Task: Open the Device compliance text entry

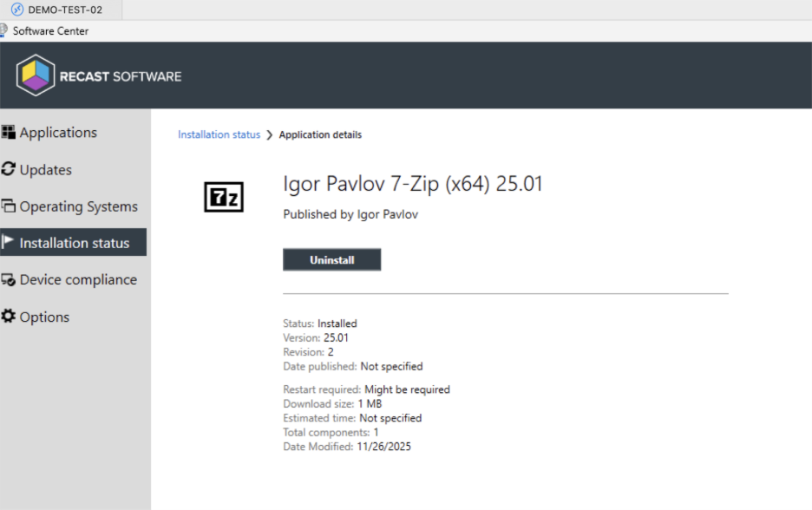Action: click(x=78, y=279)
